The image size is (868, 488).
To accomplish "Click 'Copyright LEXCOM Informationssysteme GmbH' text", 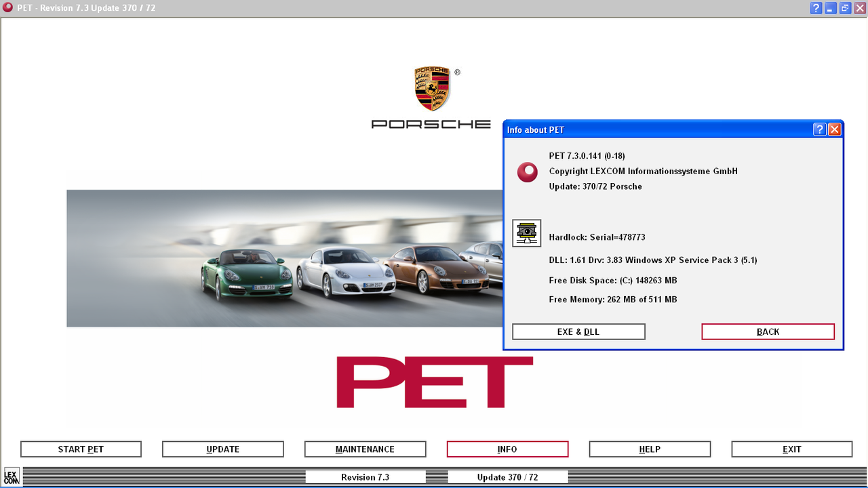I will click(x=643, y=171).
